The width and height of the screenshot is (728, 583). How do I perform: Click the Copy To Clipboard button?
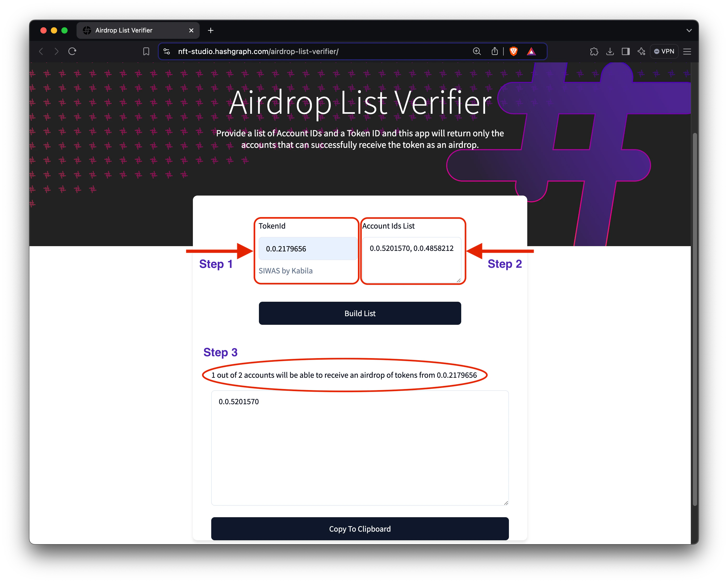click(x=360, y=529)
